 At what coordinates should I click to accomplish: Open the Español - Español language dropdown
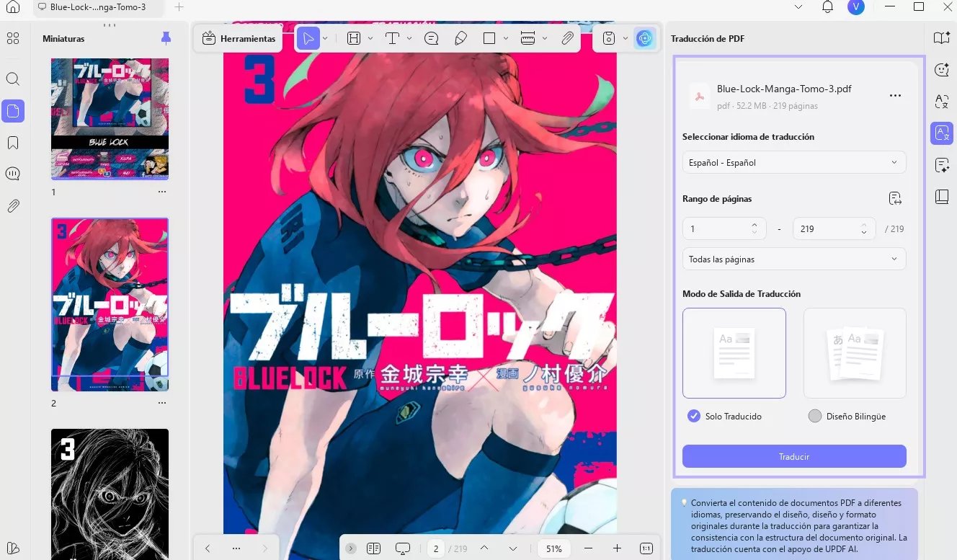pyautogui.click(x=794, y=162)
